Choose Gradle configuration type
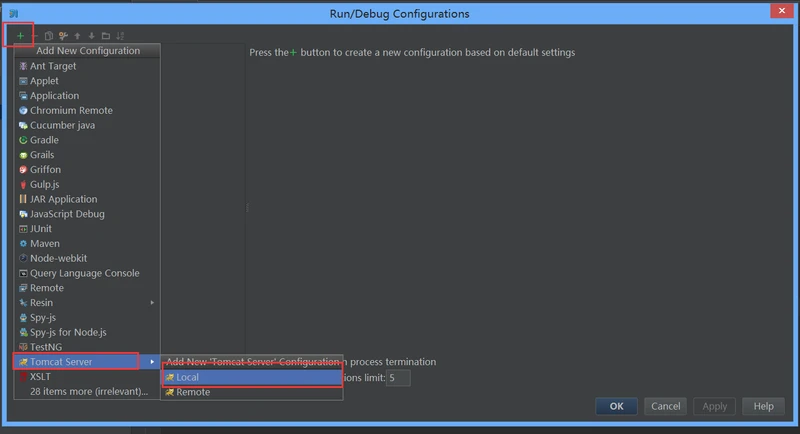 87,140
